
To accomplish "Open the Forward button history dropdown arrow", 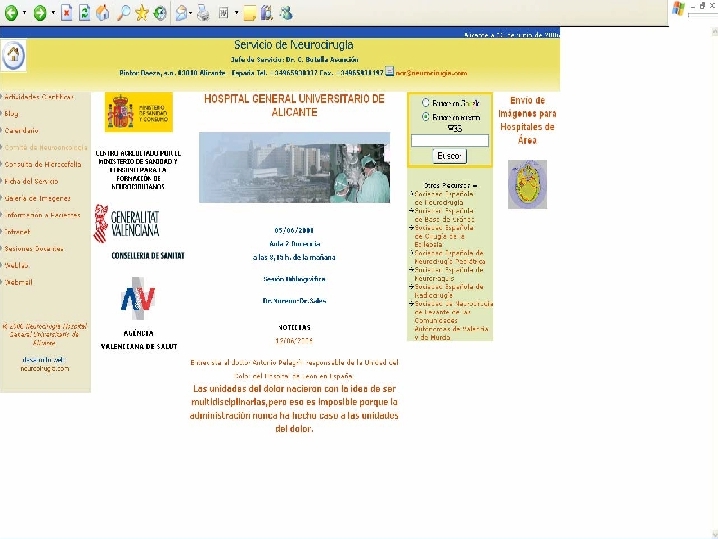I will coord(53,13).
